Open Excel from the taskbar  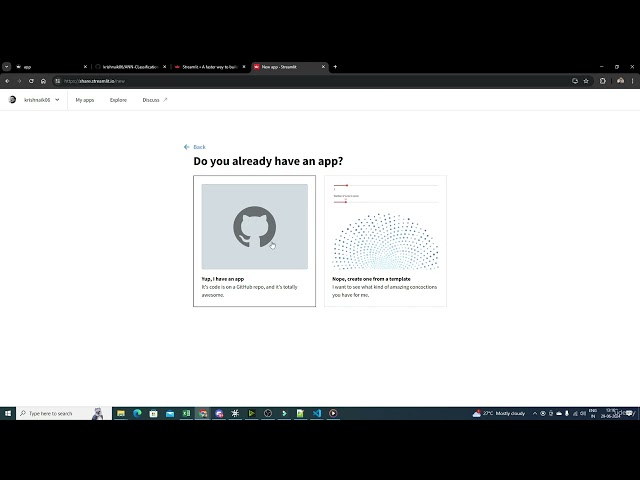point(186,413)
